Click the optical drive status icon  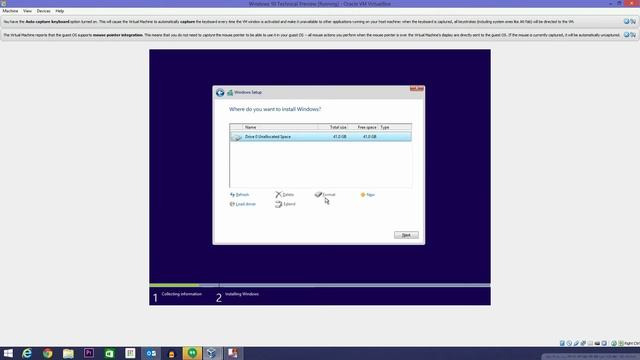(x=569, y=343)
